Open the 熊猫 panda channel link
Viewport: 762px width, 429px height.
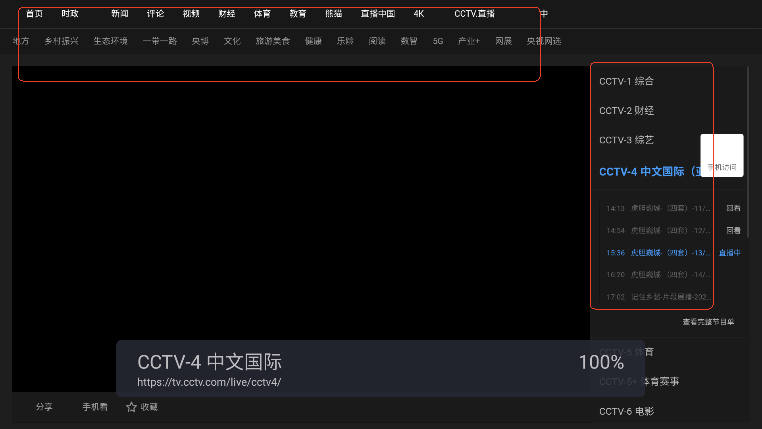[334, 14]
